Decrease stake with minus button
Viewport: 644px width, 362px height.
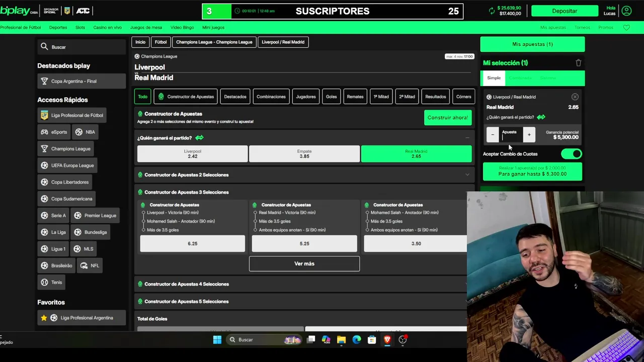coord(493,135)
